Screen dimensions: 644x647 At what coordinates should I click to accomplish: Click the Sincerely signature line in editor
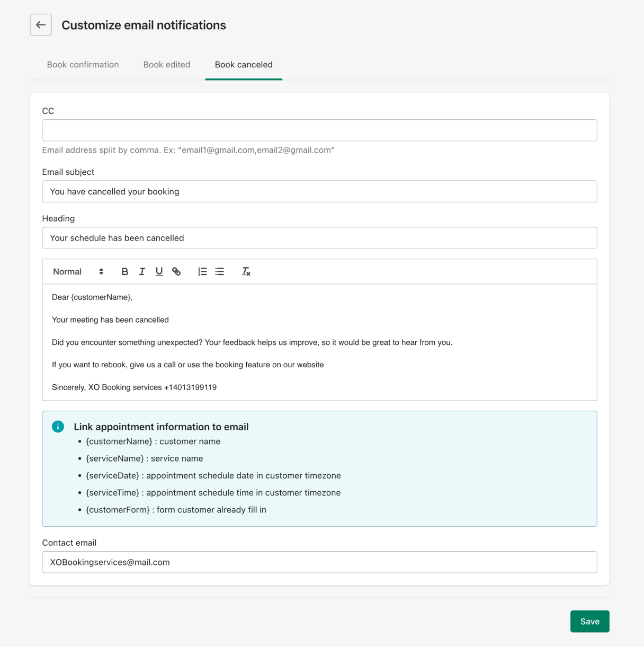tap(134, 387)
